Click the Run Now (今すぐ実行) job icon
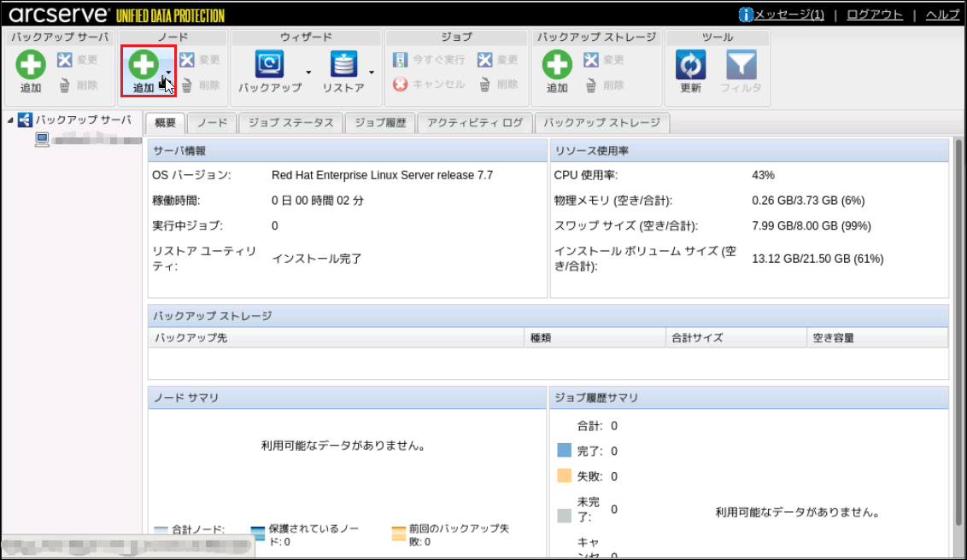 coord(400,60)
